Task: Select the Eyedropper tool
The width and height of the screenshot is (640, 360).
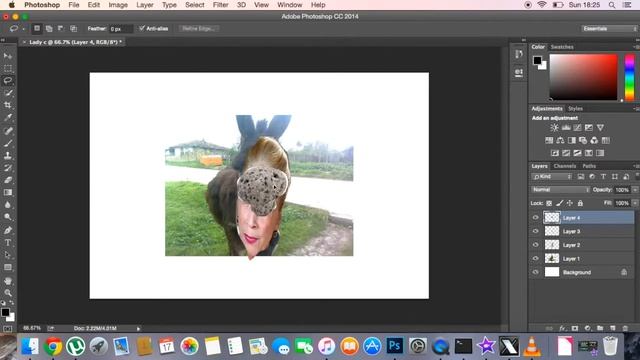Action: pos(8,118)
